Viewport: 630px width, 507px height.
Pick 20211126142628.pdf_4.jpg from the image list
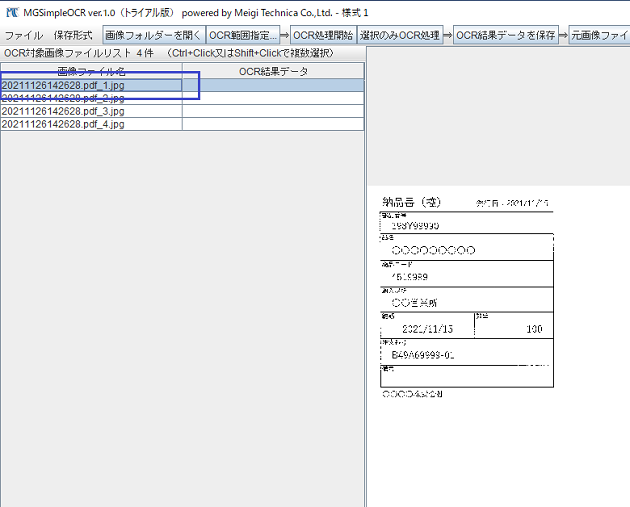click(63, 124)
